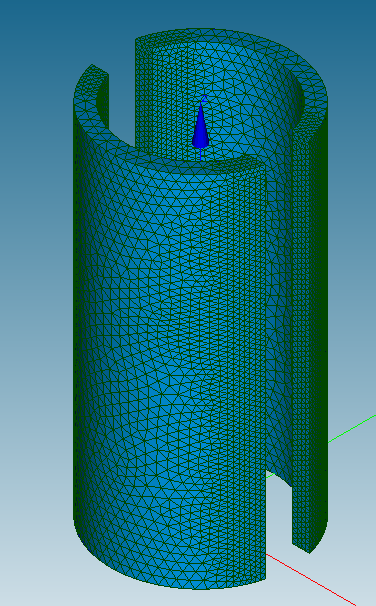Select the front outer mesh surface
The width and height of the screenshot is (376, 606).
pyautogui.click(x=170, y=348)
